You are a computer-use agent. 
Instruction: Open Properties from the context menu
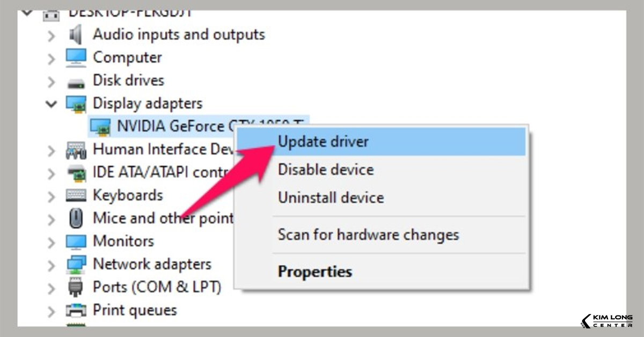(x=314, y=272)
